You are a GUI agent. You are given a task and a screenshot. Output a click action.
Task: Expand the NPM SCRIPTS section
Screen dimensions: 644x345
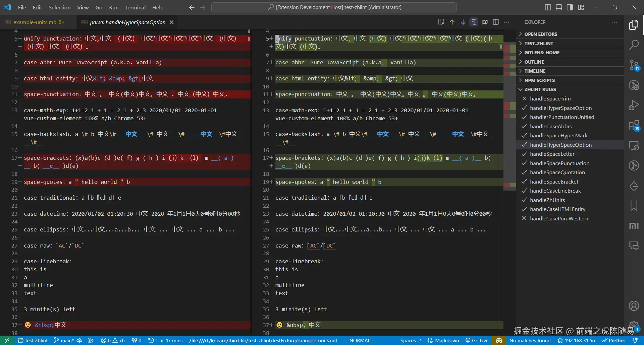pyautogui.click(x=539, y=80)
